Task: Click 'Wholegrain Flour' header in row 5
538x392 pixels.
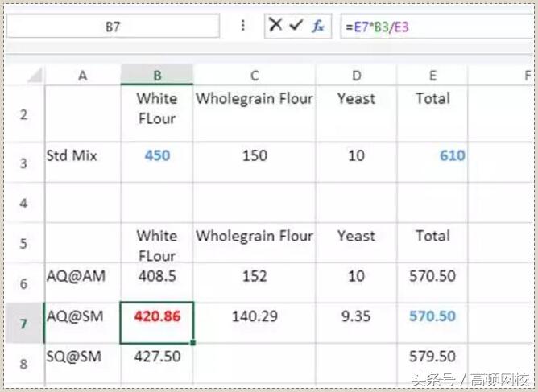Action: point(255,243)
